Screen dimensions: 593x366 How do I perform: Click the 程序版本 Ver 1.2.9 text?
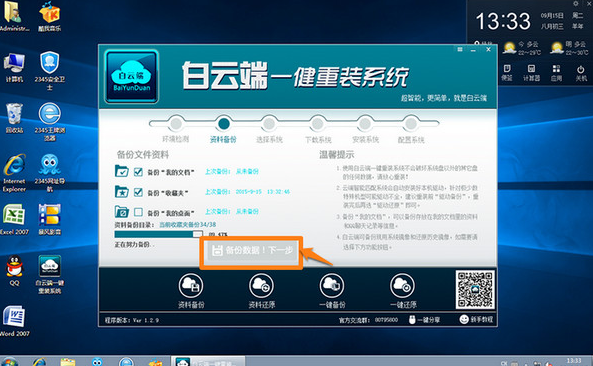click(132, 320)
